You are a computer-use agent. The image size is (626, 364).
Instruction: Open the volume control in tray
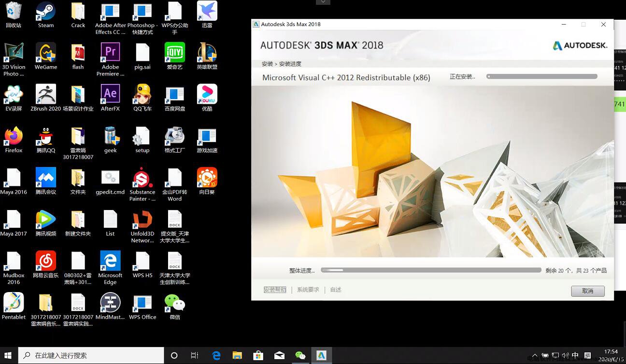565,356
